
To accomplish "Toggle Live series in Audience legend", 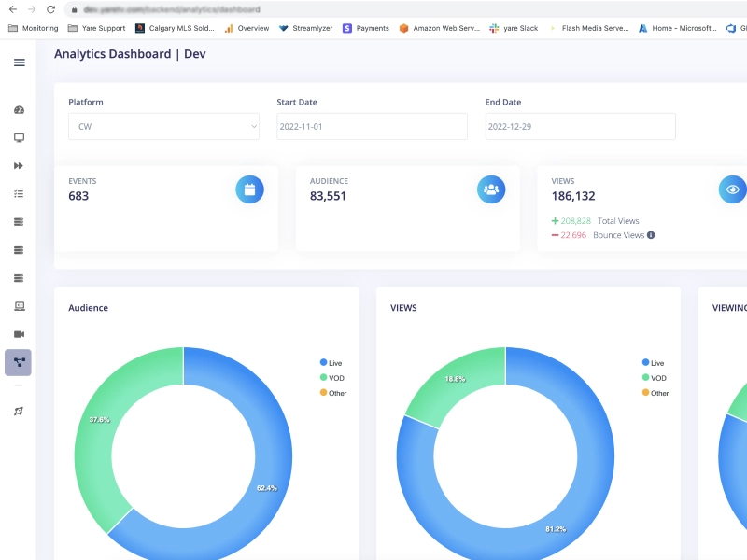I will [x=331, y=363].
